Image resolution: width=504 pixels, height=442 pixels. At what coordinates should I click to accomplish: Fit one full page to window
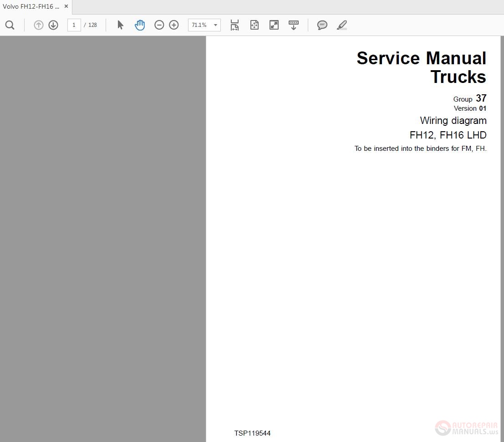click(254, 25)
